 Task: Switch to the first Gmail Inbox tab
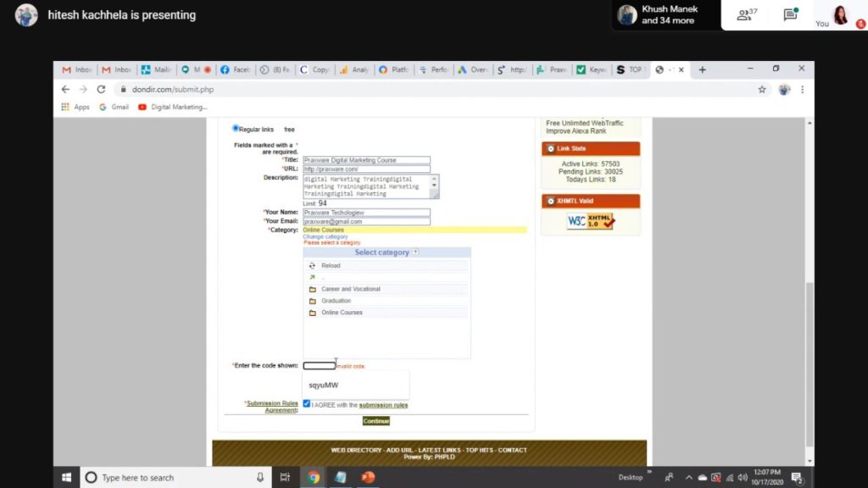click(76, 69)
